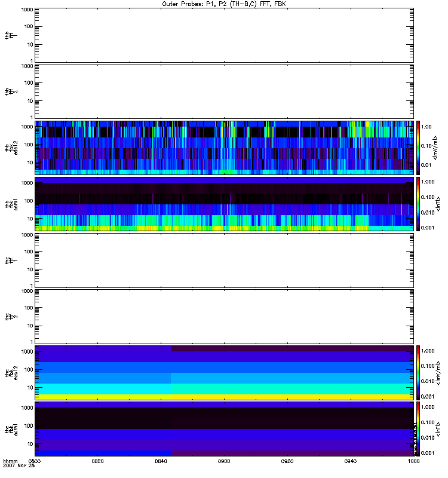Viewport: 448px width, 478px height.
Task: Click the thc scm1 bottom color bar
Action: 419,428
